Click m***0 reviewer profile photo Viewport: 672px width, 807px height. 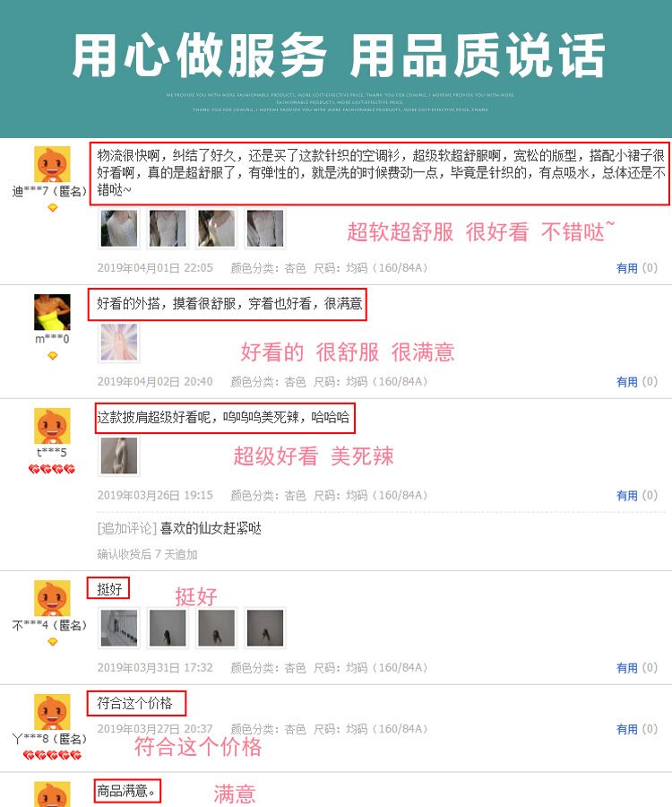coord(52,312)
